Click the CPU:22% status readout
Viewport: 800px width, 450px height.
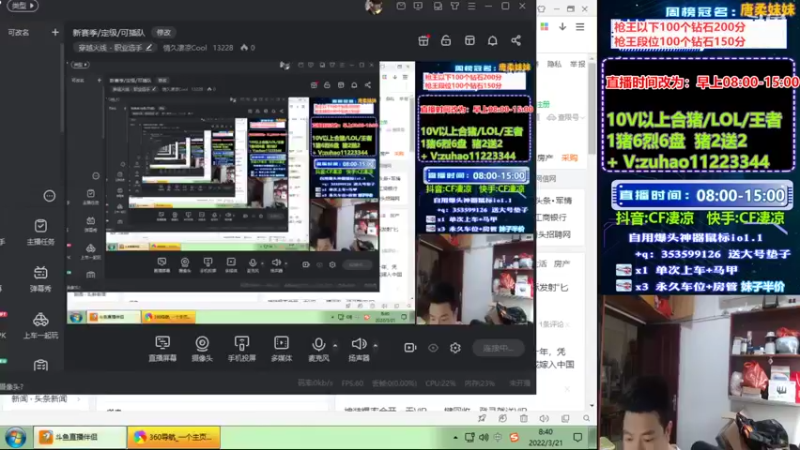[440, 383]
